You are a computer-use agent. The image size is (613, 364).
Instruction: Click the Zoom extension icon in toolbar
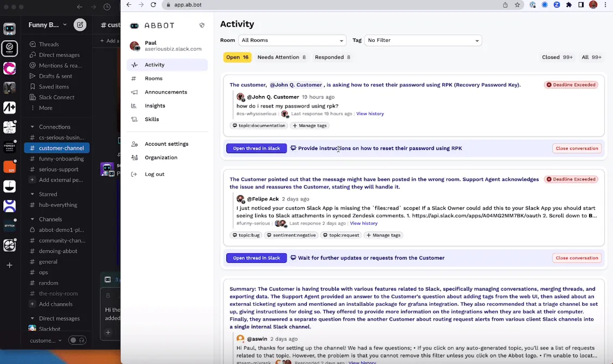pos(557,5)
